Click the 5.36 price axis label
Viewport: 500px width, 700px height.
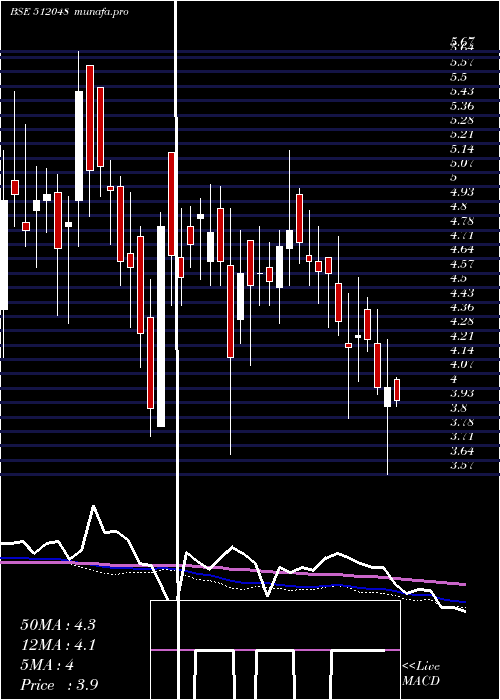click(462, 106)
